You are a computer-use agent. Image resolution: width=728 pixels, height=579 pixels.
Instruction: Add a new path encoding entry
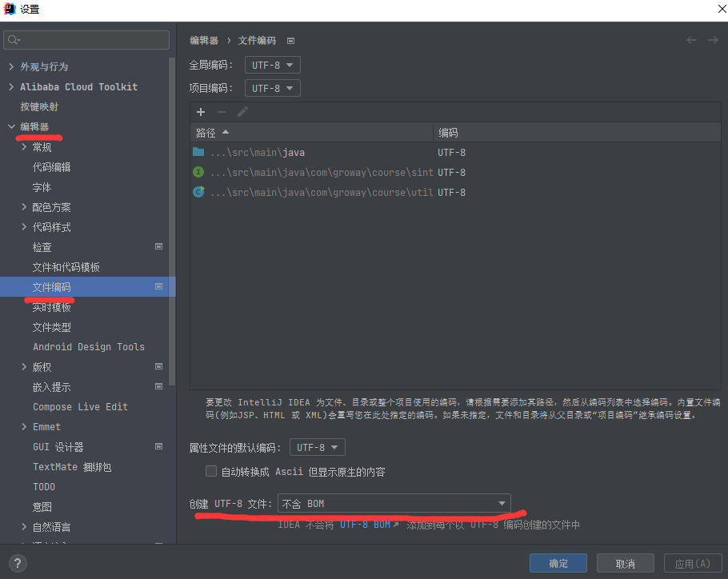point(200,112)
